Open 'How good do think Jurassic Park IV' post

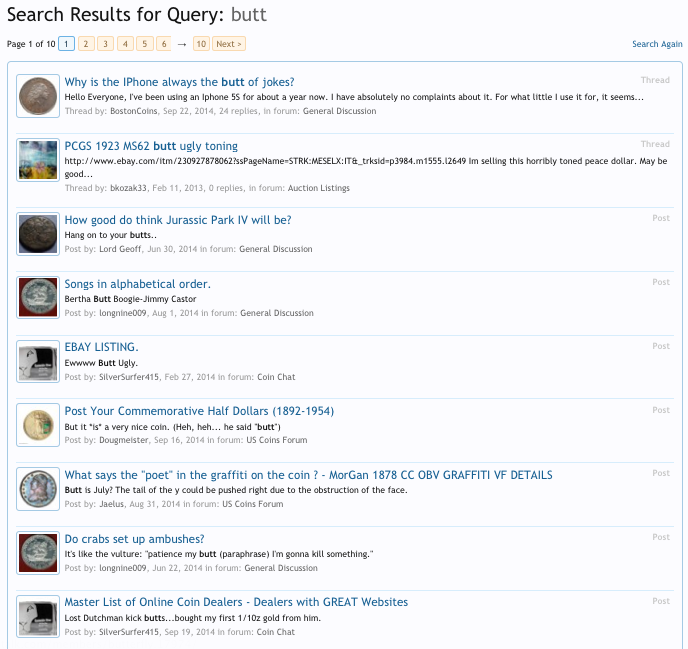177,220
